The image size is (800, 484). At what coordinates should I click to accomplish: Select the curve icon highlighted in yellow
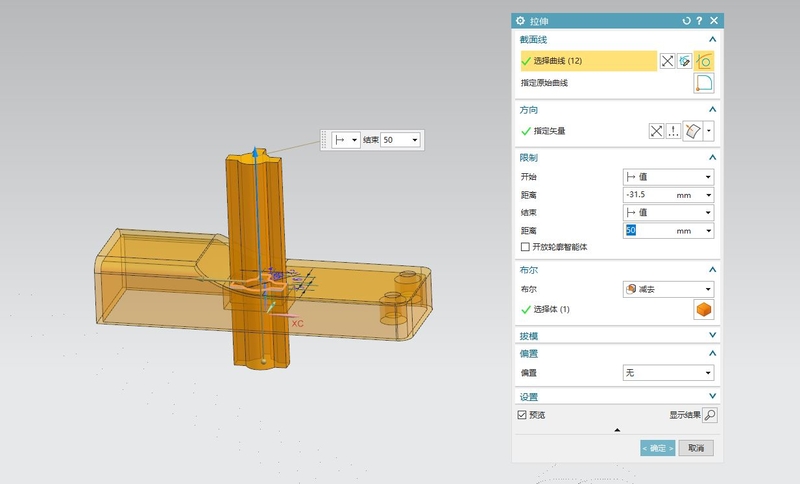click(x=704, y=61)
